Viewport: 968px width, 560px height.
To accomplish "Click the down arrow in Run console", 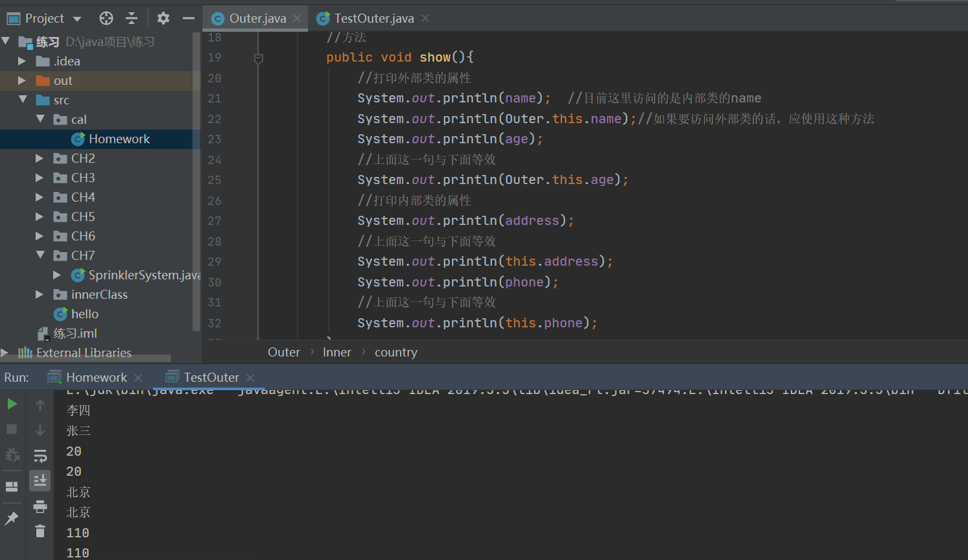I will point(40,430).
